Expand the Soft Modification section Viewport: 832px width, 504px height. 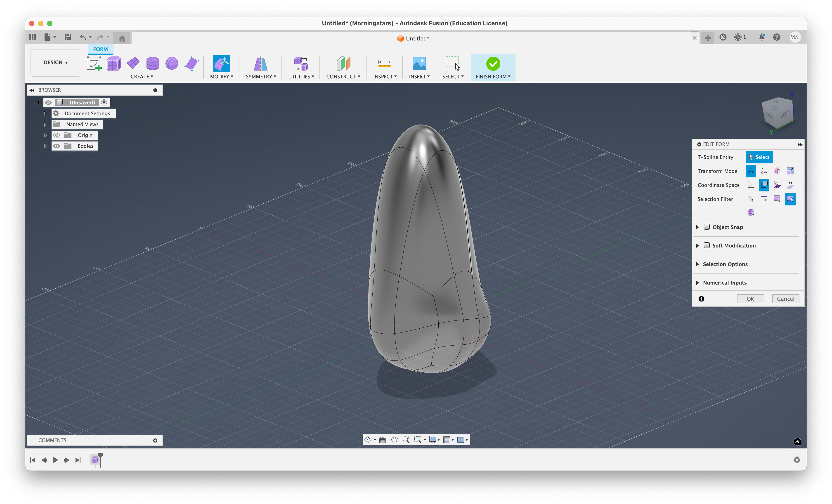(697, 246)
